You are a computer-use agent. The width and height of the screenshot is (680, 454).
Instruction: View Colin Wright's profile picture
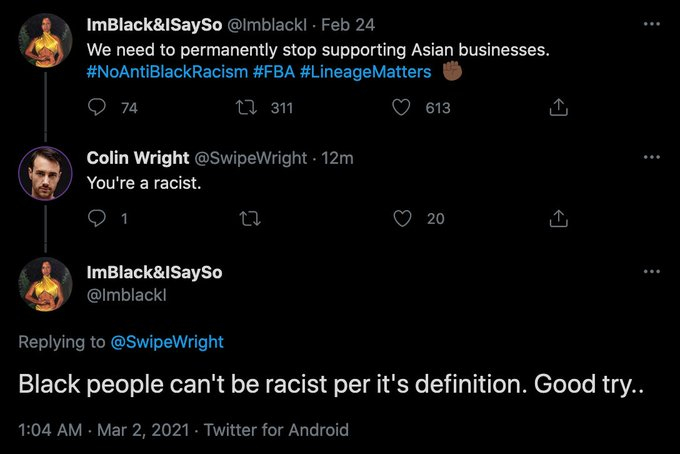(45, 174)
